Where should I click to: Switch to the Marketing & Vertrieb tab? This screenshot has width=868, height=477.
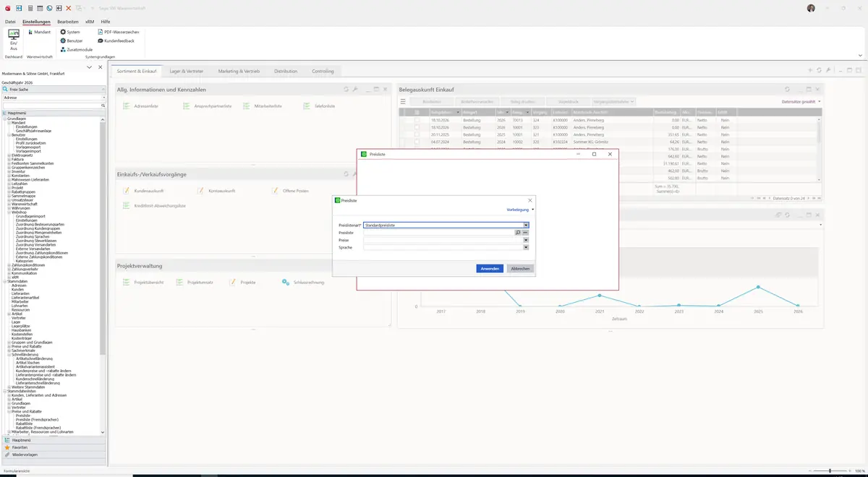239,72
